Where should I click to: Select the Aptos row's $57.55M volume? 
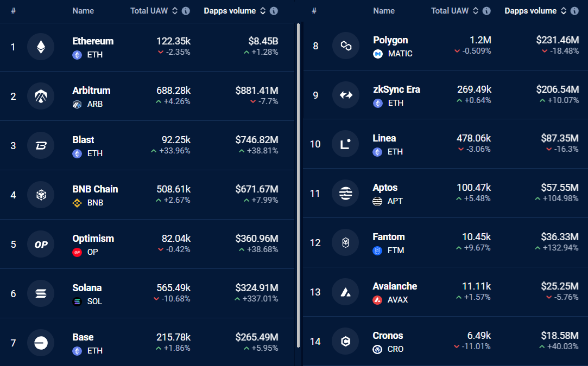[560, 188]
